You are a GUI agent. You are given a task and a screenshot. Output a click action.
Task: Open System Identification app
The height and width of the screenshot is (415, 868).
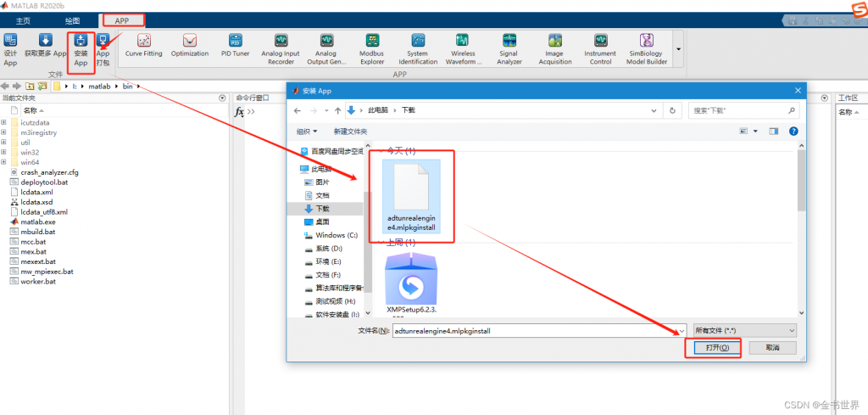pos(418,50)
